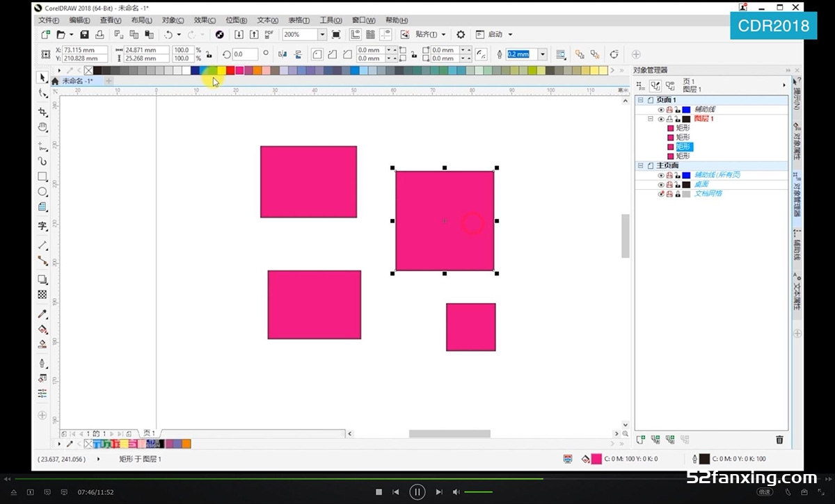Toggle visibility eye of 辅助线 under 页面 1
Screen dimensions: 835x504
[661, 110]
